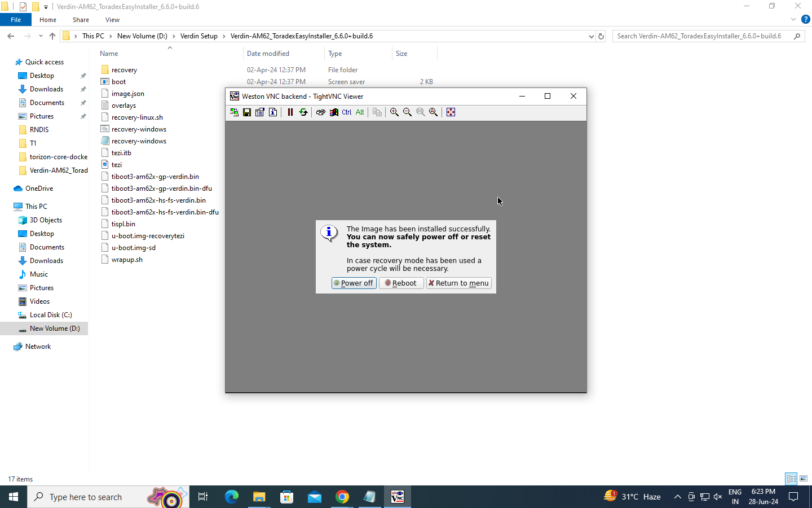Click the red Pause icon in VNC toolbar
This screenshot has width=812, height=508.
pyautogui.click(x=290, y=112)
